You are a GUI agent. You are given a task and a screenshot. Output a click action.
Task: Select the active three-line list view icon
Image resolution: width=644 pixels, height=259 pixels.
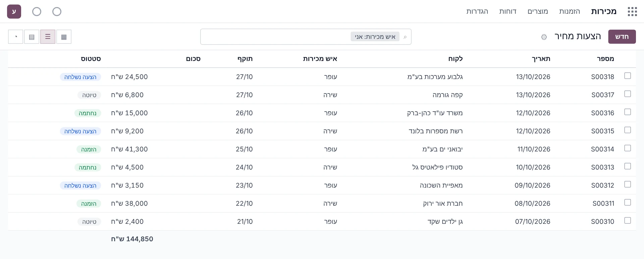pyautogui.click(x=48, y=37)
